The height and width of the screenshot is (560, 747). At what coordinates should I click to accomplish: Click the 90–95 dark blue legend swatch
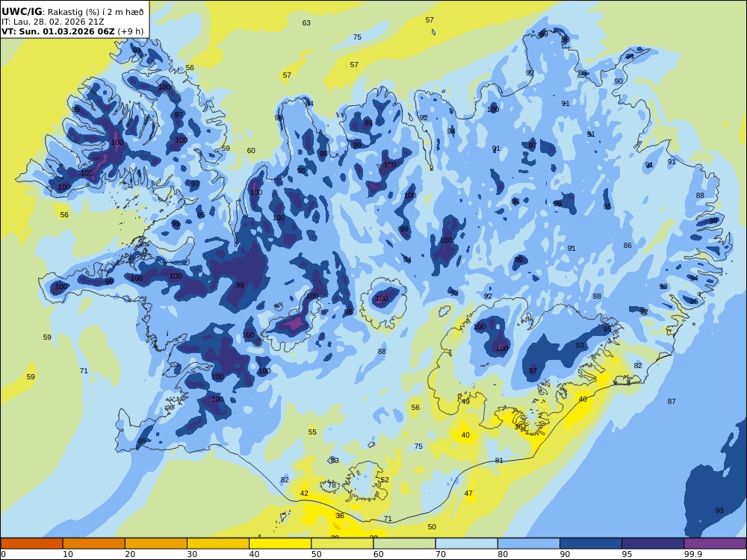(x=591, y=544)
